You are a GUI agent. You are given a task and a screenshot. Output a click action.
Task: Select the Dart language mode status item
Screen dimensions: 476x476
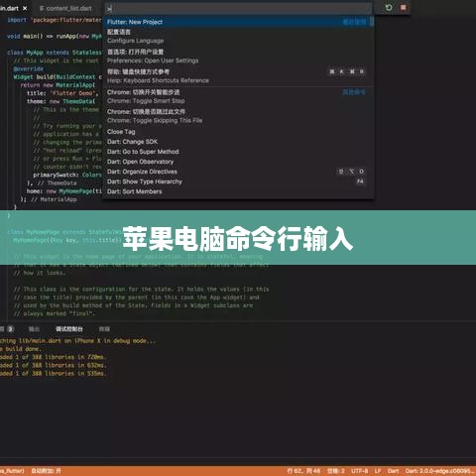click(x=393, y=471)
